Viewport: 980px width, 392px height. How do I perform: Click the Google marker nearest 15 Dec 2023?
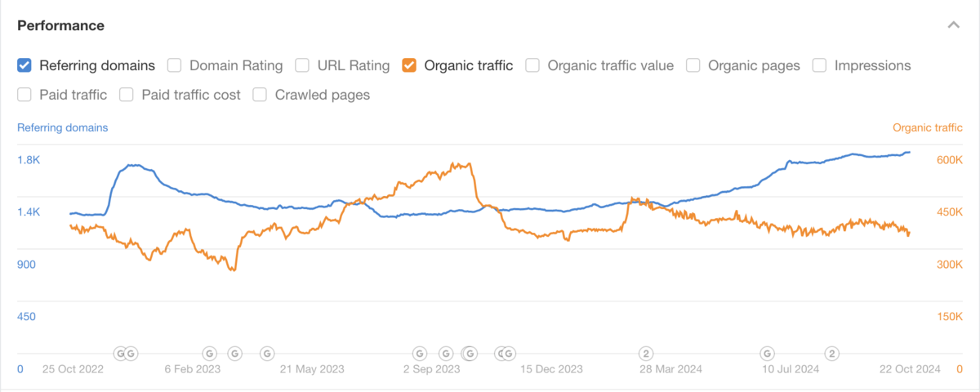[508, 354]
